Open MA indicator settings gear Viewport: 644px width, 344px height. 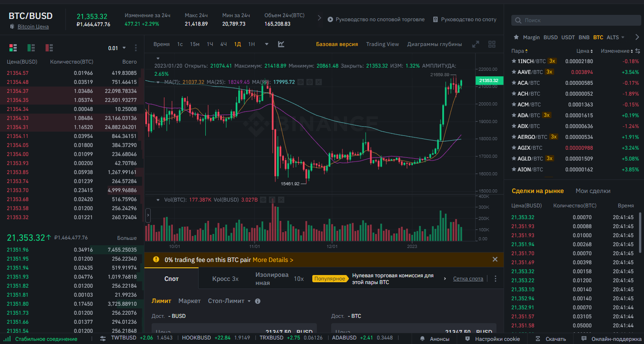pyautogui.click(x=310, y=82)
